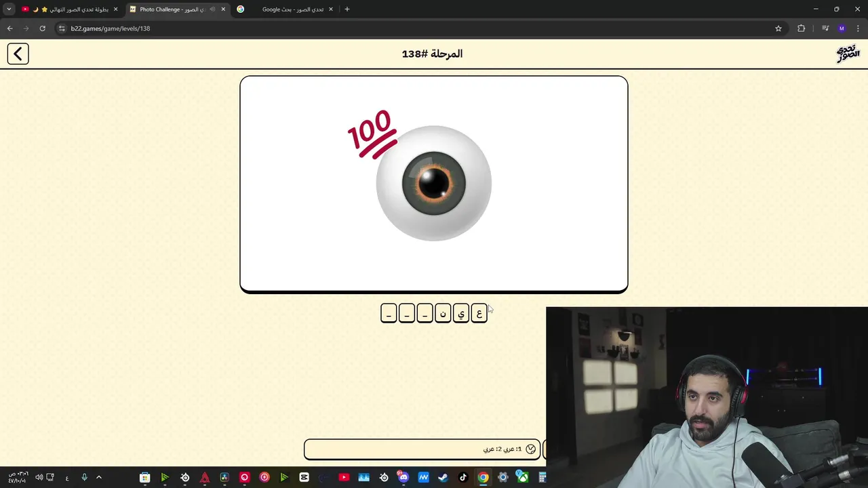
Task: Open a new browser tab
Action: (347, 9)
